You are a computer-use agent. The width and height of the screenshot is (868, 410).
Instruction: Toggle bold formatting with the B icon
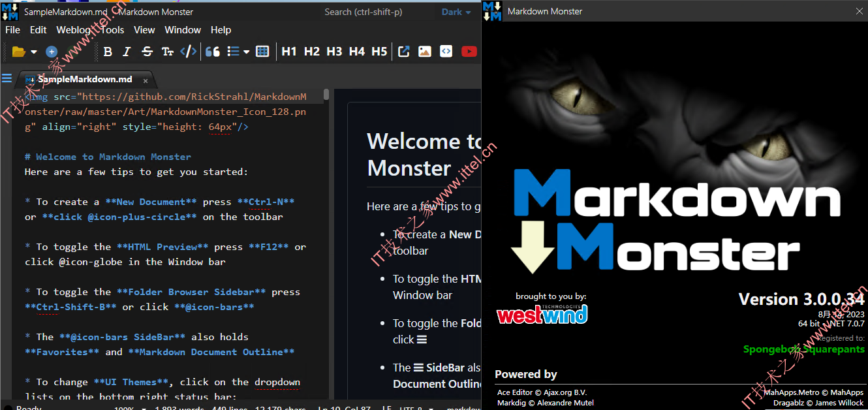108,52
